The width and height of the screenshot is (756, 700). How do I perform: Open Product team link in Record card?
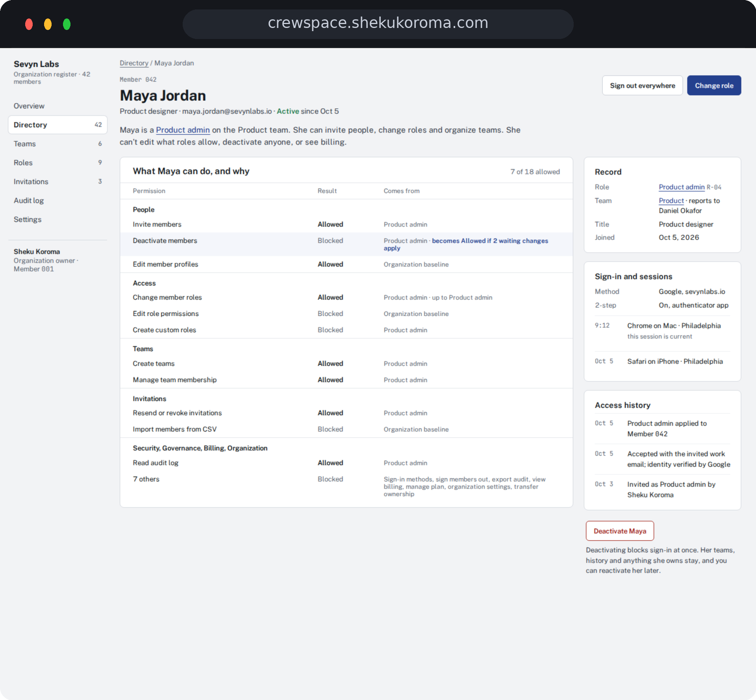pos(671,201)
